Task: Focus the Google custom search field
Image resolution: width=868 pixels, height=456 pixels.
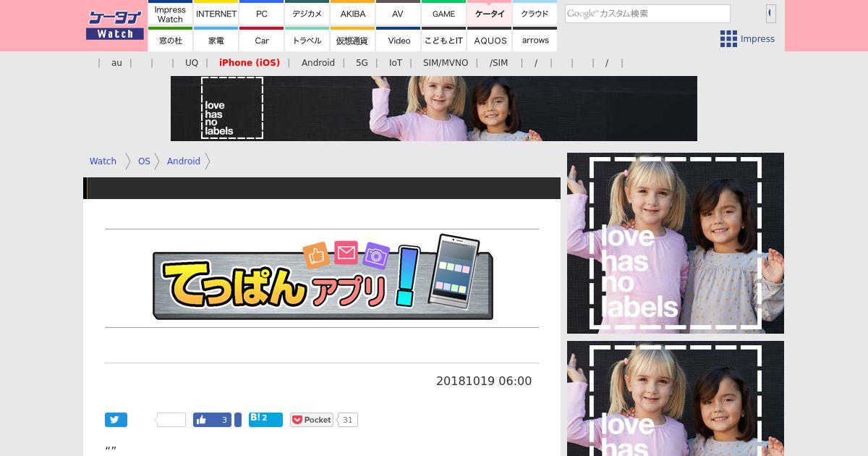Action: [647, 14]
